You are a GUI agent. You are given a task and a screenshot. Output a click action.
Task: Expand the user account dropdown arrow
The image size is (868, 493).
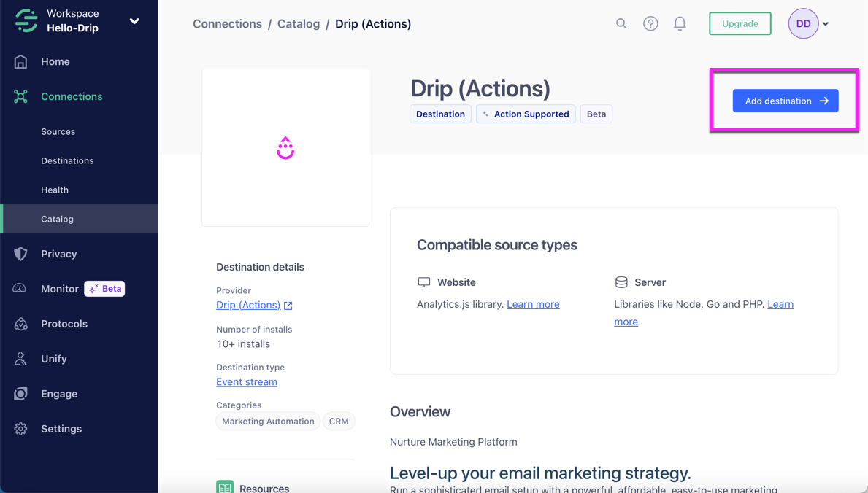click(826, 24)
